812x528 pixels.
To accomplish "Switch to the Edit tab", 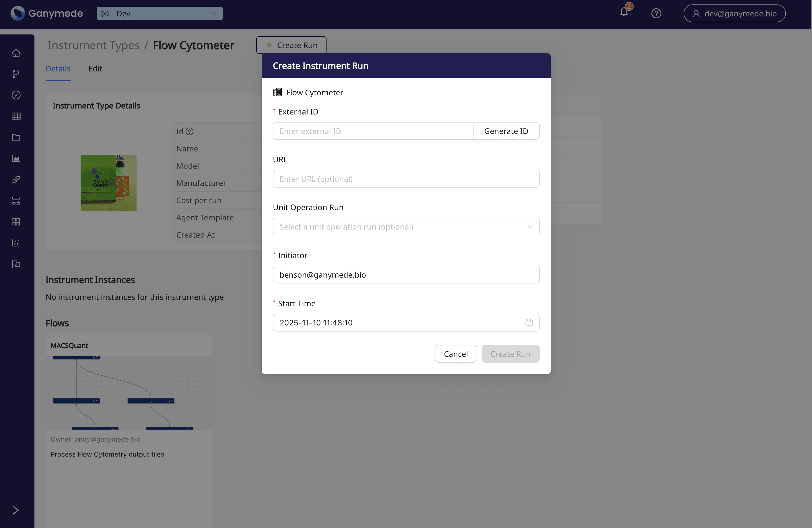I will click(x=95, y=69).
